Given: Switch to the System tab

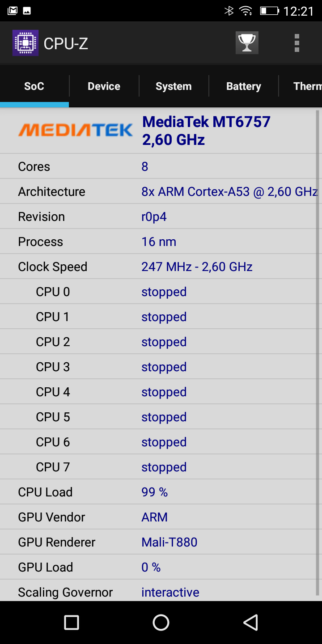Looking at the screenshot, I should (x=174, y=86).
